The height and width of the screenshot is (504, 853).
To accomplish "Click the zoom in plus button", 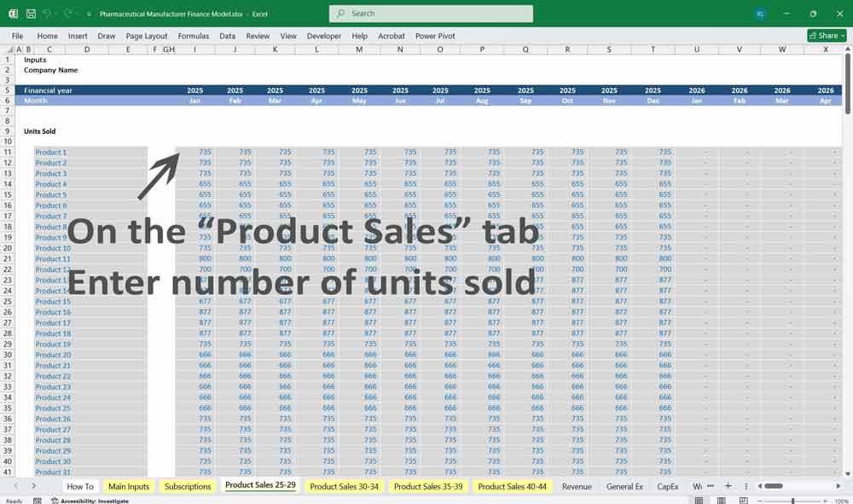I will tap(827, 501).
